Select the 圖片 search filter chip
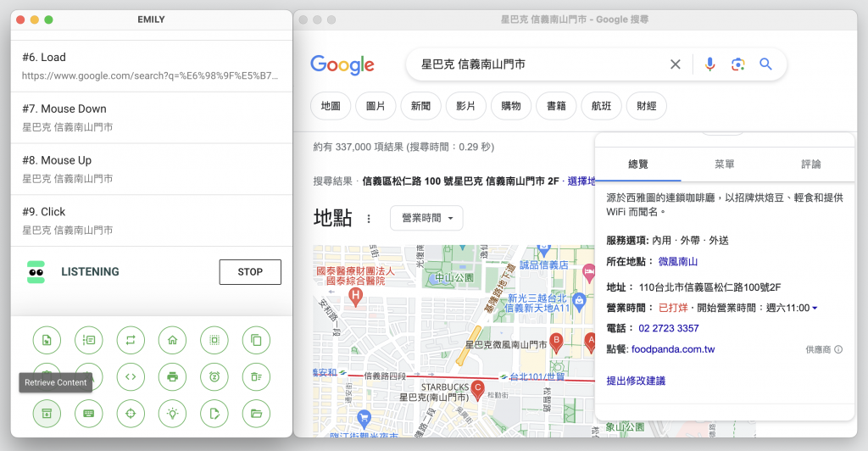Viewport: 868px width, 451px height. tap(376, 106)
